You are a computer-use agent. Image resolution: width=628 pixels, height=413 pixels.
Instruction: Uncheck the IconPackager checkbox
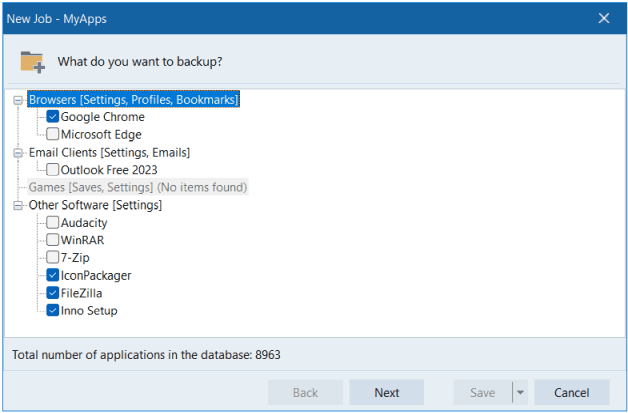pos(53,275)
